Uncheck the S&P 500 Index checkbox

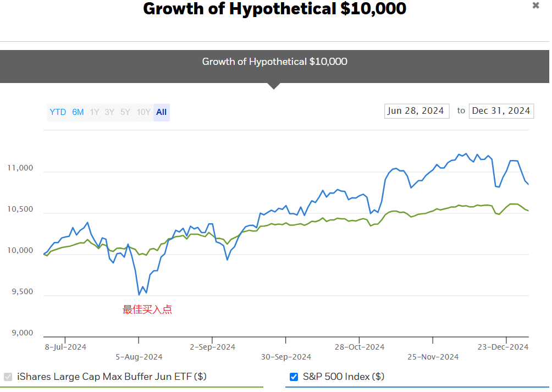[x=294, y=377]
